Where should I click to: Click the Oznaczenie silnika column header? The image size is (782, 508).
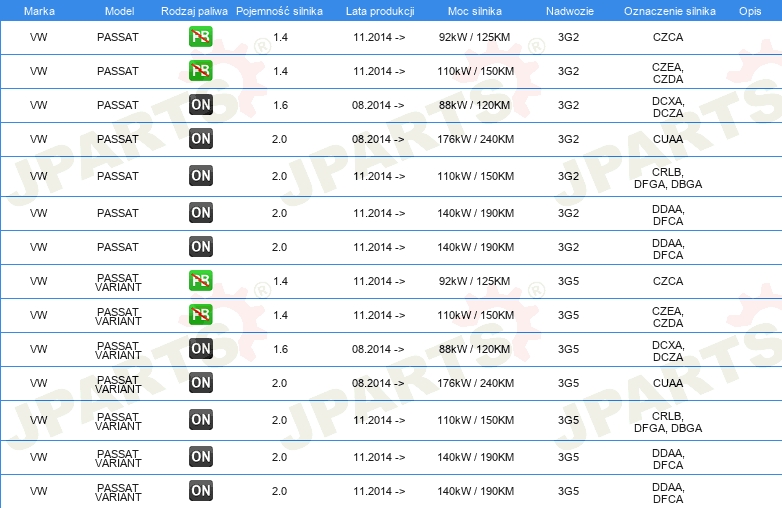[670, 11]
